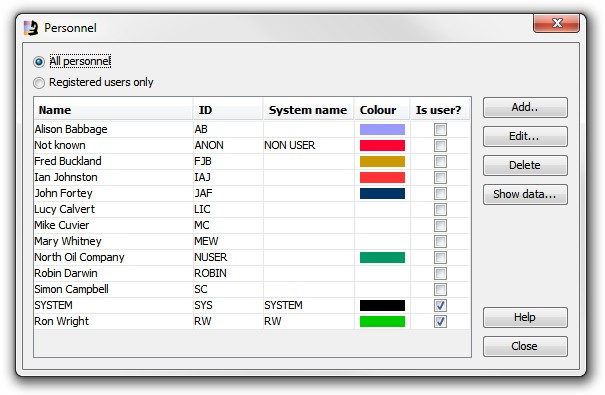Click the ANON ID cell
605x395 pixels.
(228, 145)
